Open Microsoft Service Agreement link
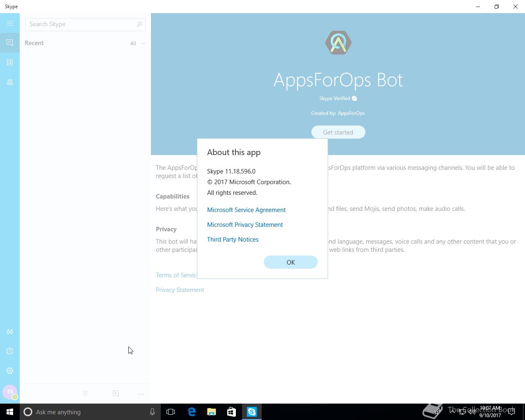 [x=247, y=210]
